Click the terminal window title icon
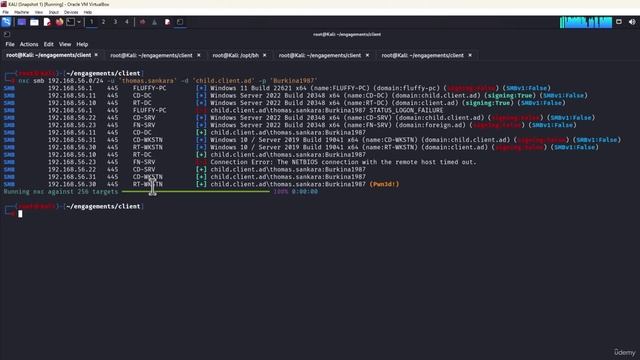This screenshot has width=640, height=360. (7, 34)
